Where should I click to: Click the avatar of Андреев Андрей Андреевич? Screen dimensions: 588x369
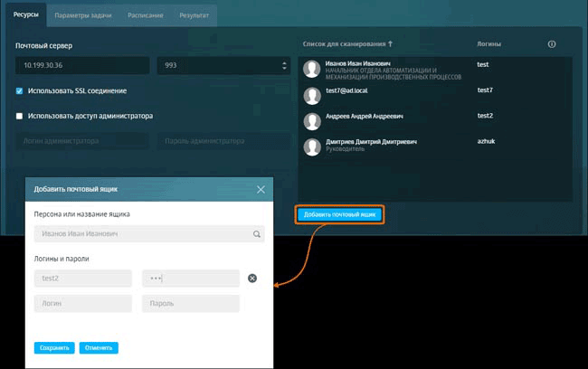(312, 121)
